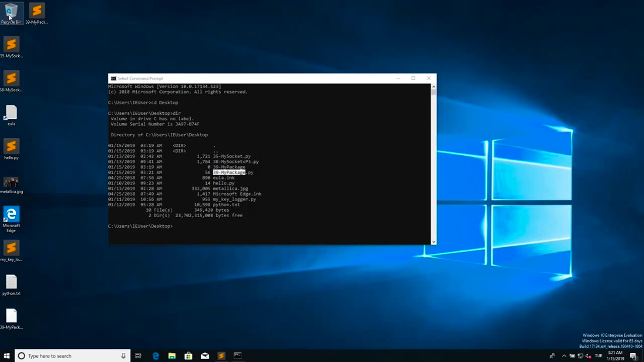Viewport: 644px width, 362px height.
Task: Click the 'cd Desktop' command line
Action: pyautogui.click(x=143, y=103)
